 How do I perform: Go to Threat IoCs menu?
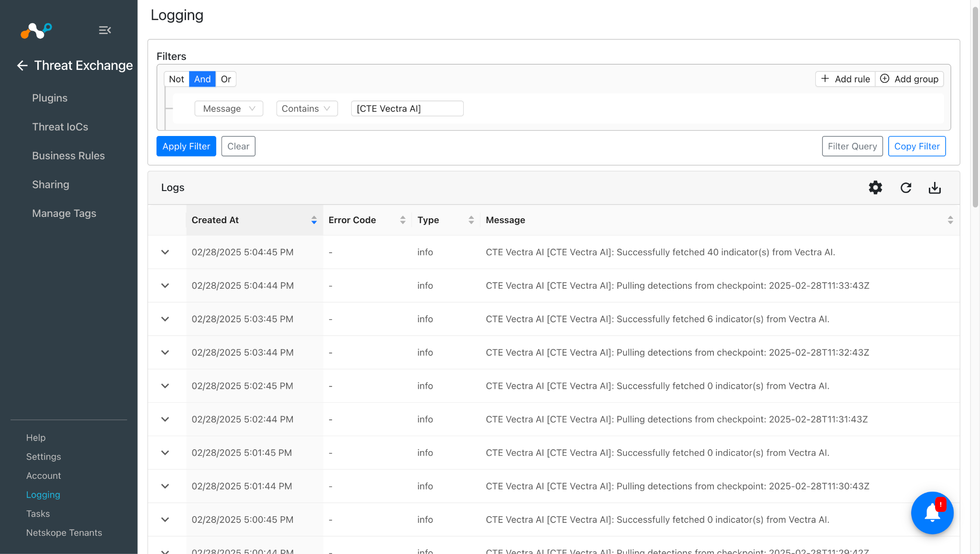(60, 127)
